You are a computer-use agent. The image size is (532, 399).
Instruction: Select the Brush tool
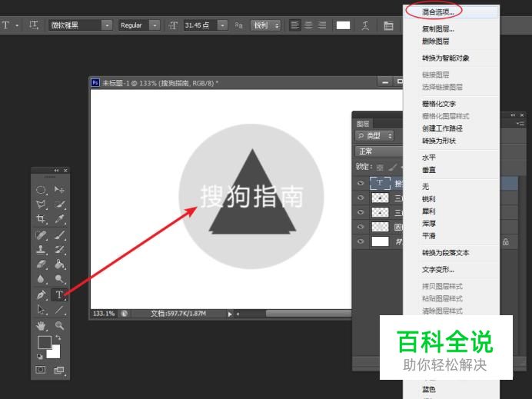pyautogui.click(x=59, y=234)
